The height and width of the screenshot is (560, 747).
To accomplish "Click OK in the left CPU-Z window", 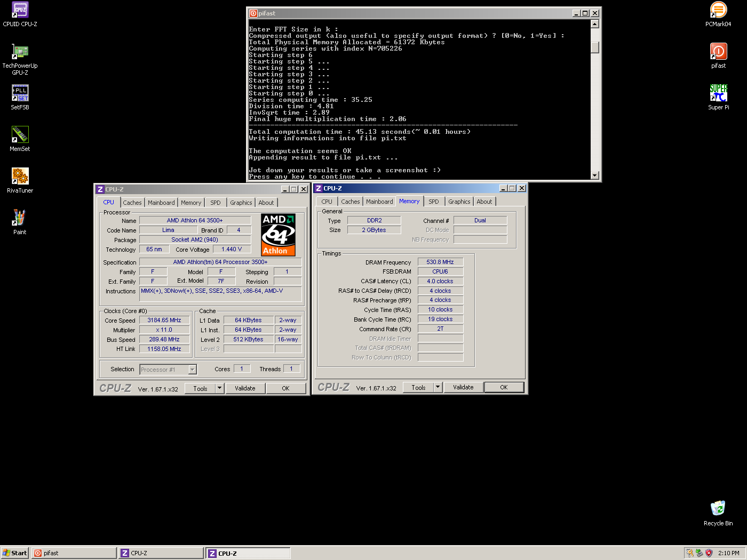I will (x=285, y=388).
